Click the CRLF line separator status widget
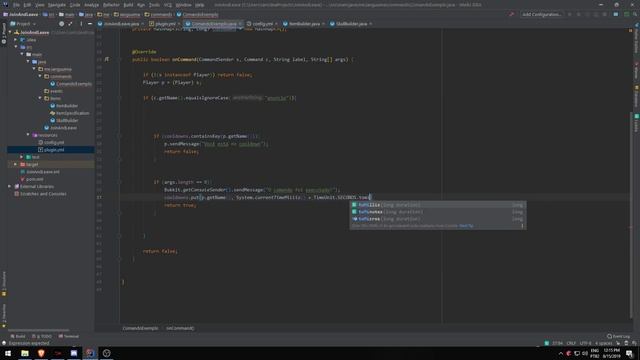This screenshot has height=360, width=640. tap(571, 343)
